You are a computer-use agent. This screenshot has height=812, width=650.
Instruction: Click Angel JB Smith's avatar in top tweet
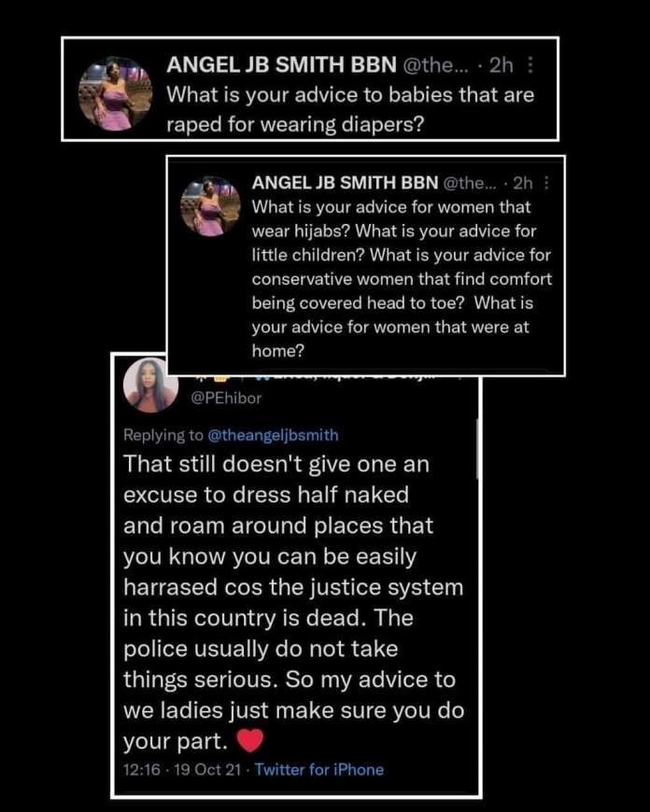pyautogui.click(x=115, y=93)
